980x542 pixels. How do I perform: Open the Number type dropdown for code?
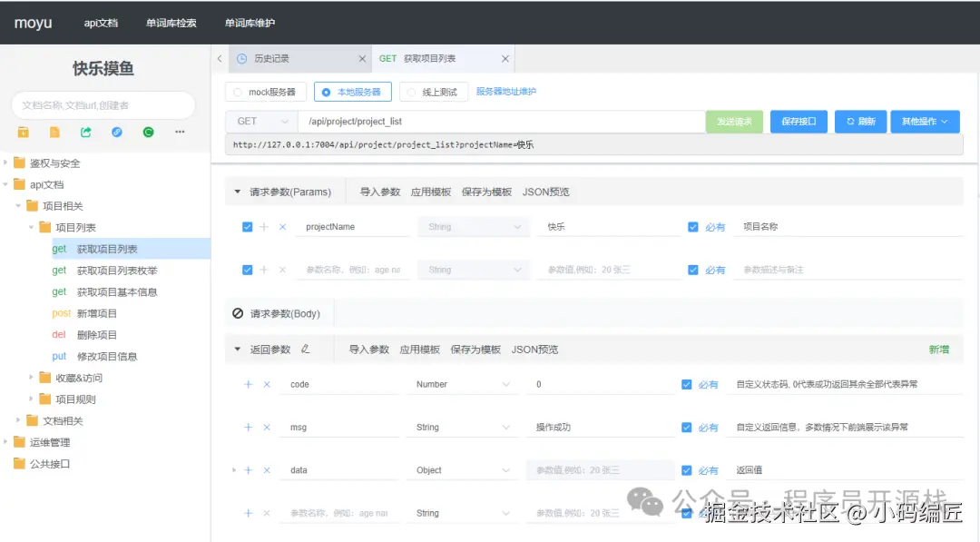[x=462, y=384]
